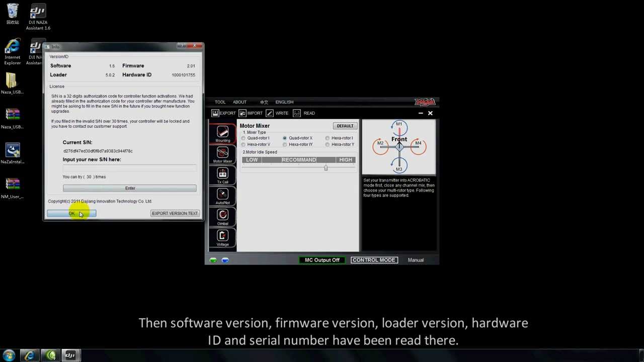Select the Hexa-rotor Y mixer type

(340, 145)
